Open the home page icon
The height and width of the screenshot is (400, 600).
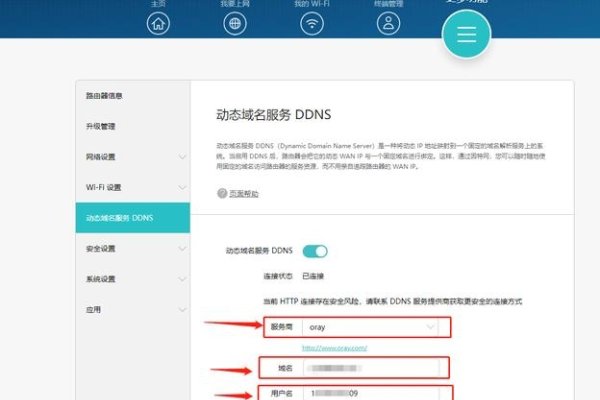tap(158, 24)
